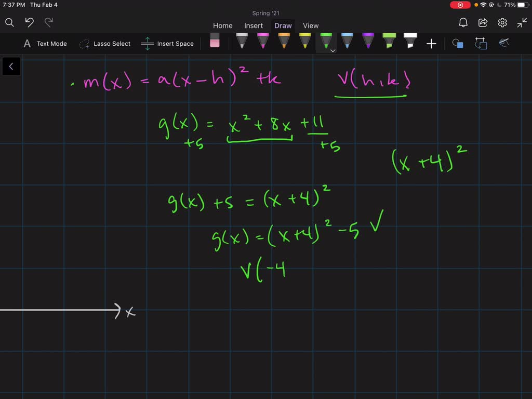Open the Ink to Shape tool

tap(481, 44)
